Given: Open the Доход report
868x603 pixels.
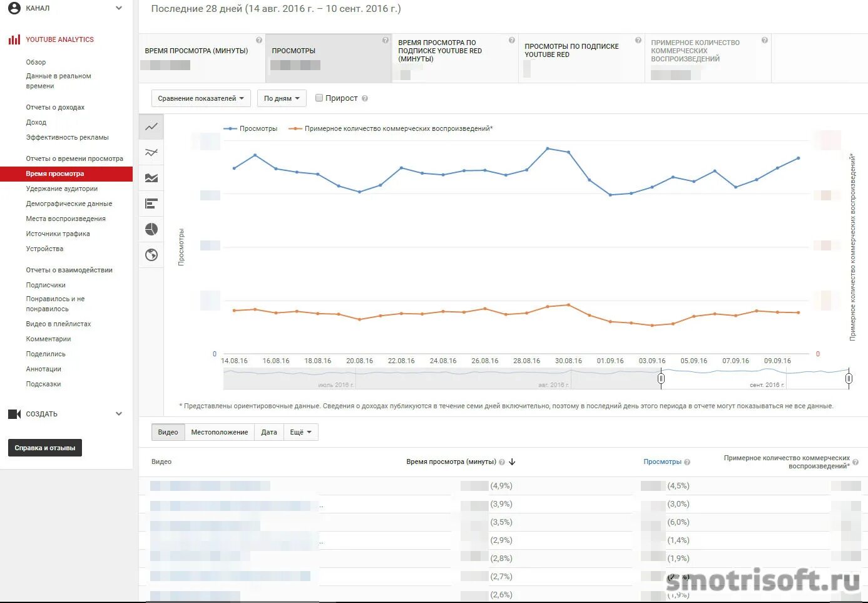Looking at the screenshot, I should pyautogui.click(x=36, y=122).
